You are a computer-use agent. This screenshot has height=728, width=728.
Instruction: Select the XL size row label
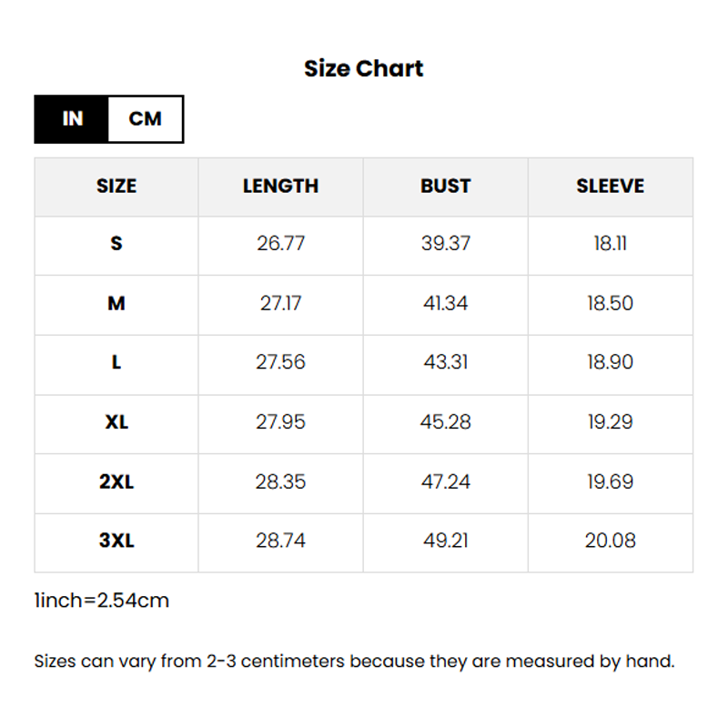point(116,422)
